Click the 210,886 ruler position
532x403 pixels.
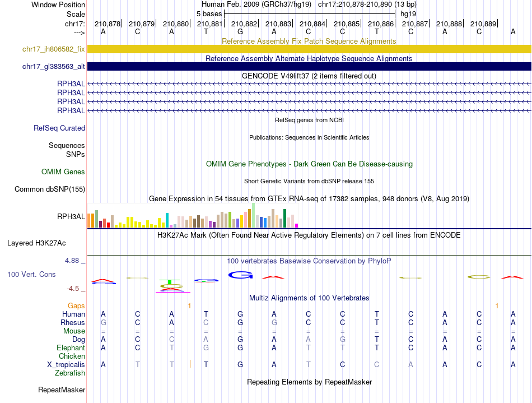click(x=381, y=24)
